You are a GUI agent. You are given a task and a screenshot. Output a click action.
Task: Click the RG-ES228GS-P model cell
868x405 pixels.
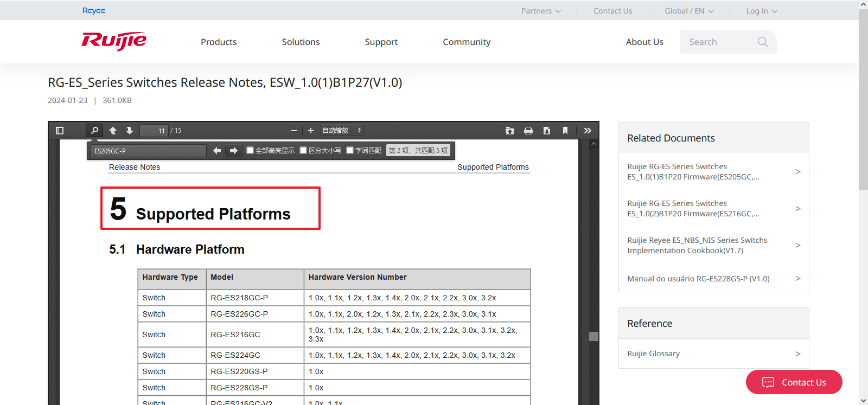pos(255,388)
